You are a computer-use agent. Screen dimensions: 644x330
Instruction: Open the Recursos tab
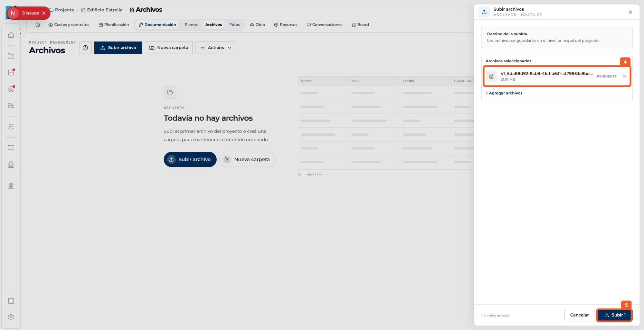coord(286,25)
